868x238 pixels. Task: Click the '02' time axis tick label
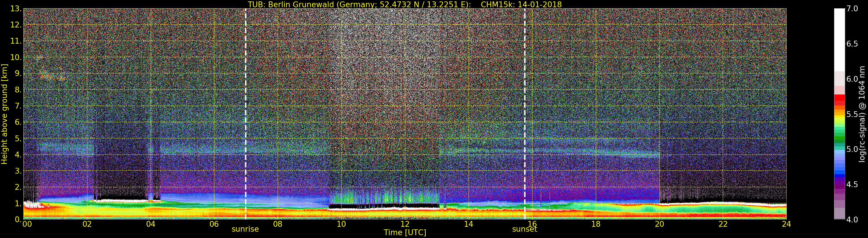87,224
